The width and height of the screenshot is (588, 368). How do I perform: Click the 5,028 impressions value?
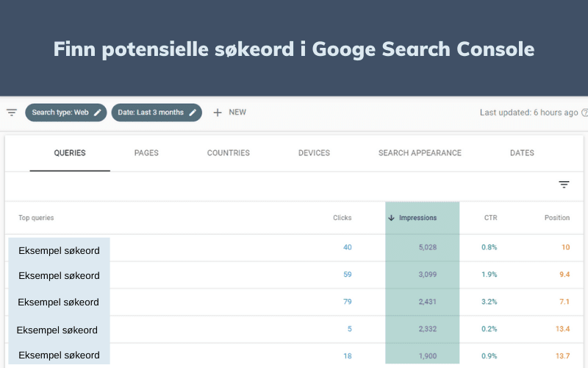tap(428, 247)
